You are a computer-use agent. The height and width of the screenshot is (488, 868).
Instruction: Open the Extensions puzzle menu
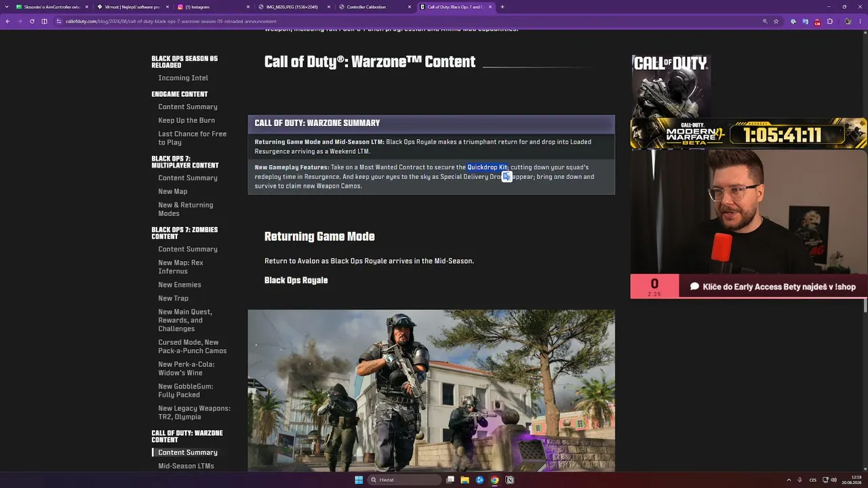(x=829, y=21)
